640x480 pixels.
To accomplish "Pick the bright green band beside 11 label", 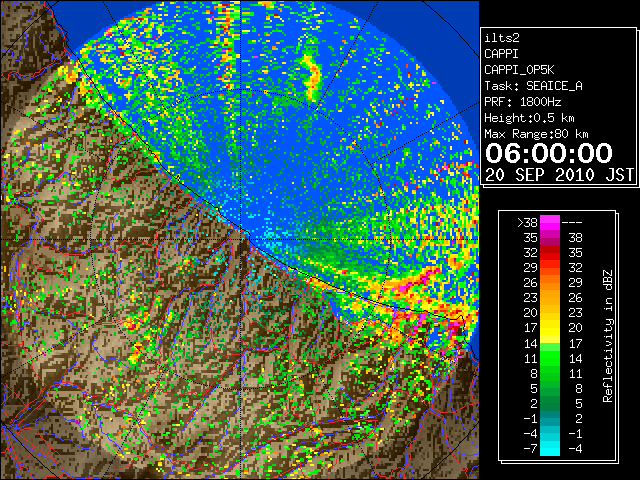I will tap(550, 358).
